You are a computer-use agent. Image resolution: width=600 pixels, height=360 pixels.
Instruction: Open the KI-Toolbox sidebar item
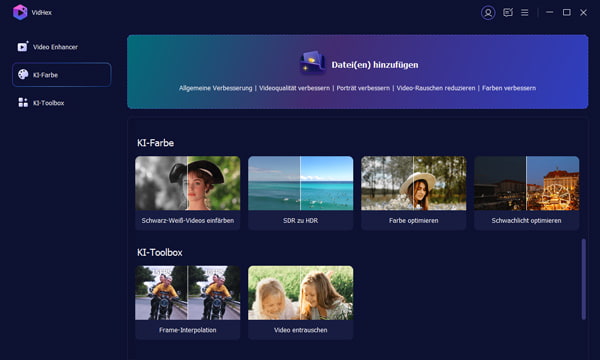point(62,103)
